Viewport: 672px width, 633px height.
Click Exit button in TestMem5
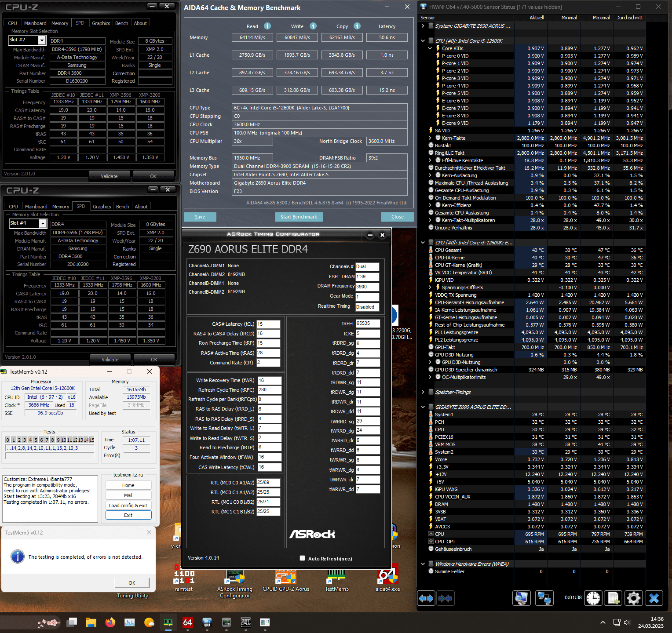(x=128, y=515)
